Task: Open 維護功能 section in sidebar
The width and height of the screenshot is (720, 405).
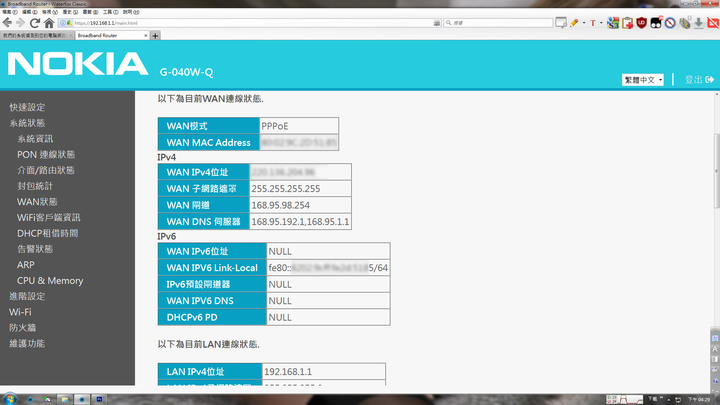Action: (x=27, y=343)
